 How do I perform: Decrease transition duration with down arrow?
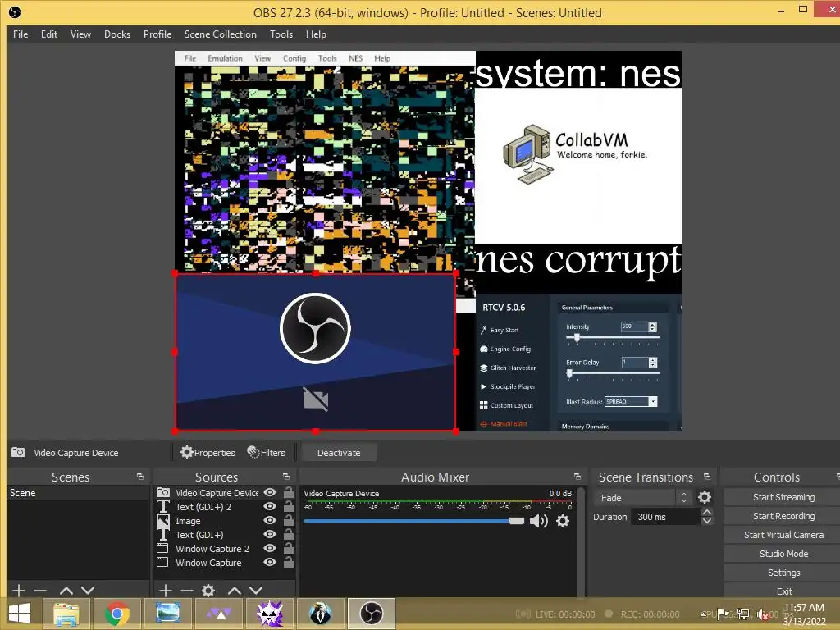(707, 521)
